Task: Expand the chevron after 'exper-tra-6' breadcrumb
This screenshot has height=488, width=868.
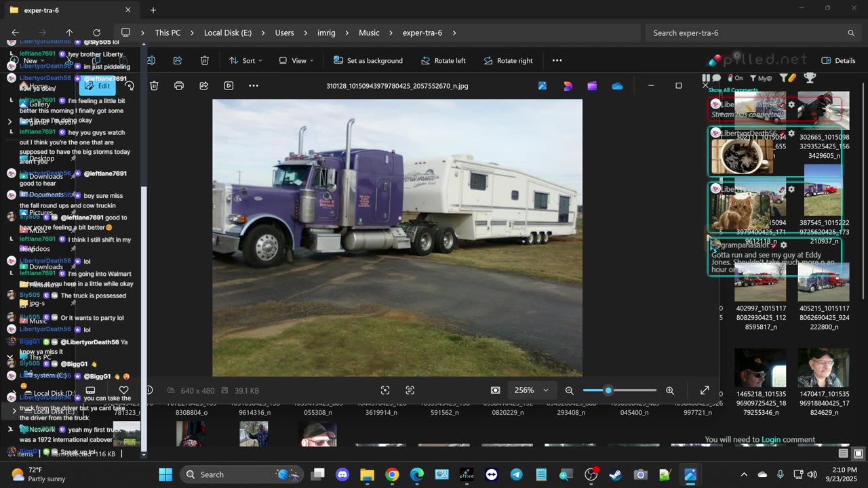Action: click(x=454, y=33)
